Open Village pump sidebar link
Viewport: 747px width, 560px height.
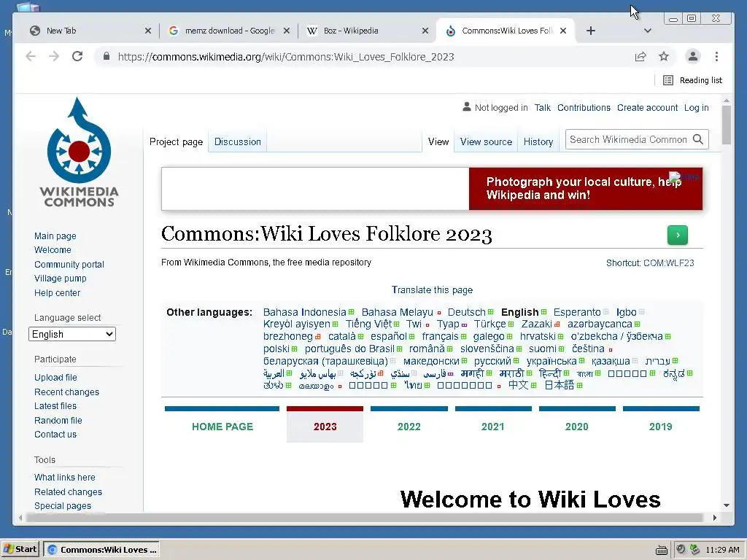tap(61, 278)
